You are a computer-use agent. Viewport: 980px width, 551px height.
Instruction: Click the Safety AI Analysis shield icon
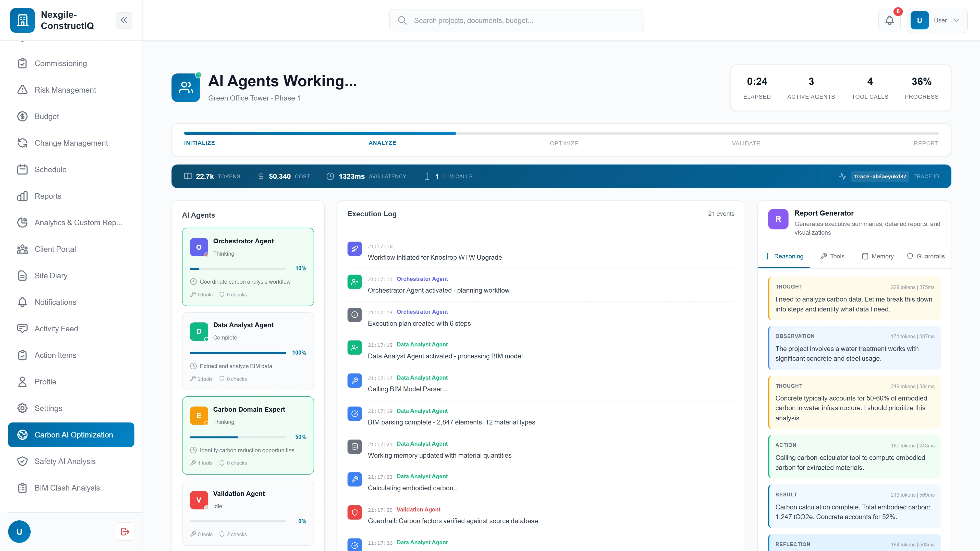click(x=22, y=461)
